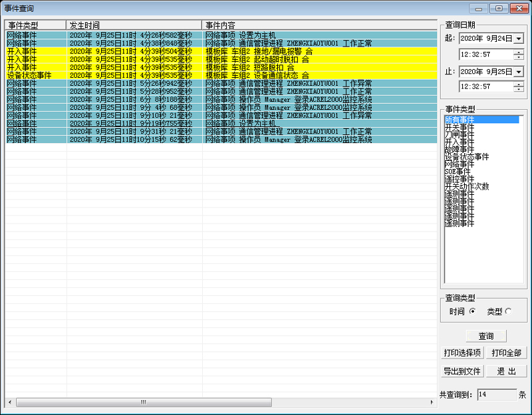Viewport: 532px width, 415px height.
Task: Select the row timed 9分10秒 21毫秒
Action: (221, 116)
